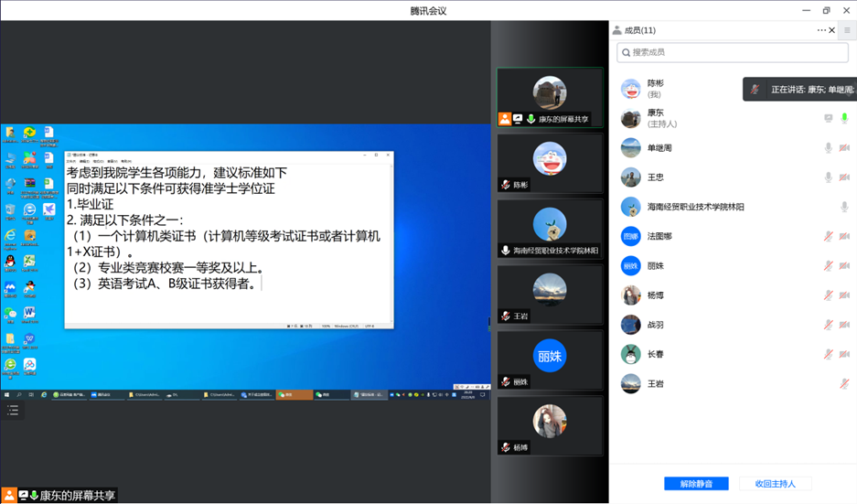The height and width of the screenshot is (504, 857).
Task: Close the members panel with the X icon
Action: coord(831,30)
